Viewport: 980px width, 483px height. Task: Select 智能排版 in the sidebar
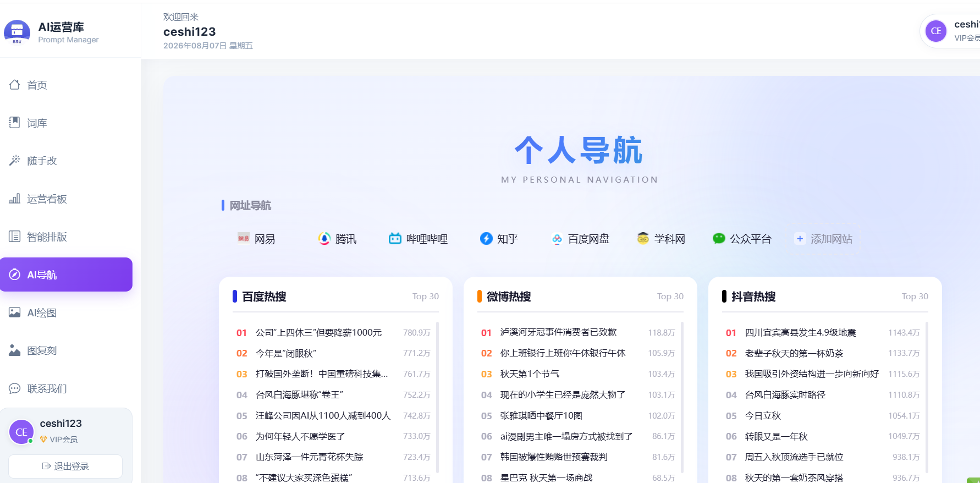[x=66, y=237]
